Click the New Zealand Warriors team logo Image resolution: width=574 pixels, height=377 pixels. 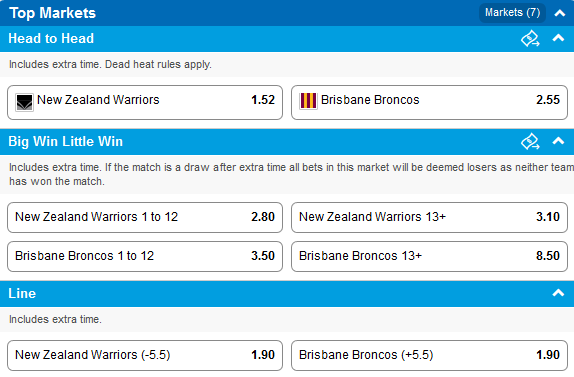pyautogui.click(x=24, y=102)
